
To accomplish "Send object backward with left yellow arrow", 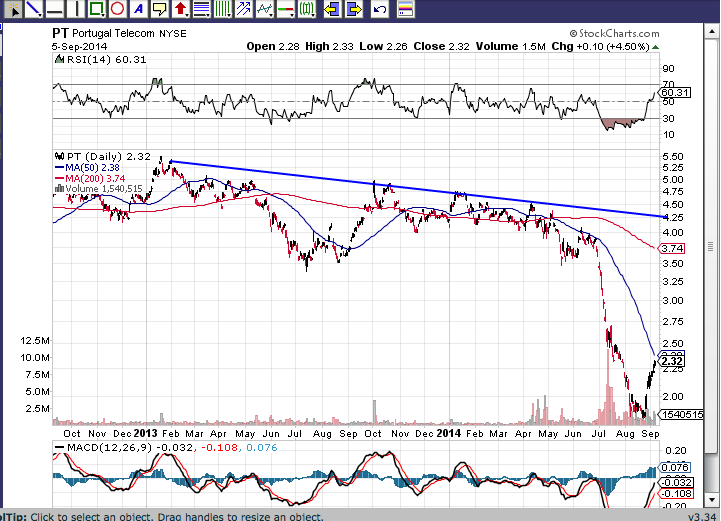I will point(332,9).
